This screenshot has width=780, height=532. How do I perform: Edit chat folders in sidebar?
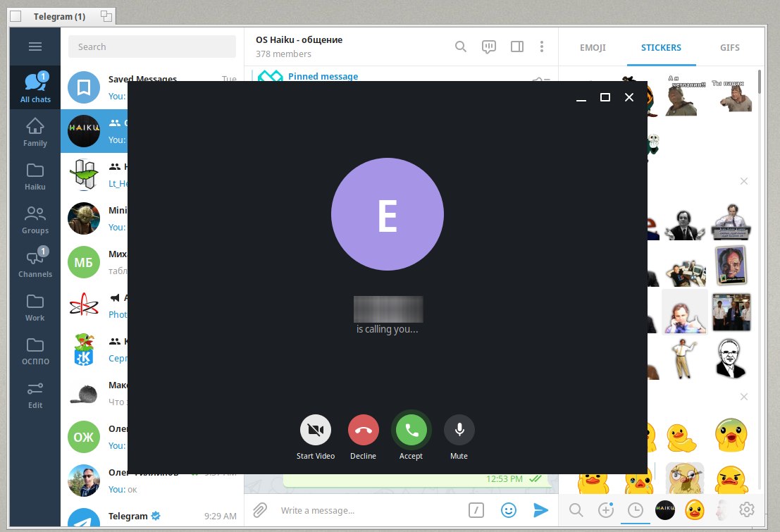coord(35,395)
